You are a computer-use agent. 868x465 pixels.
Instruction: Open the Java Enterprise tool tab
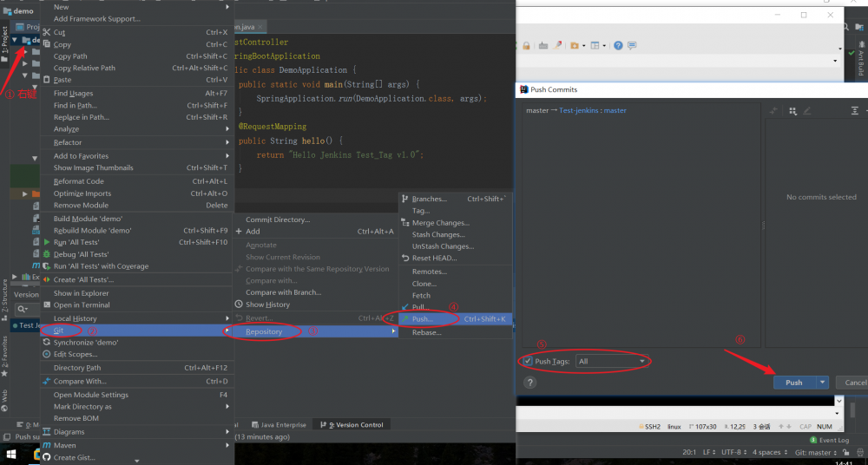click(x=279, y=424)
